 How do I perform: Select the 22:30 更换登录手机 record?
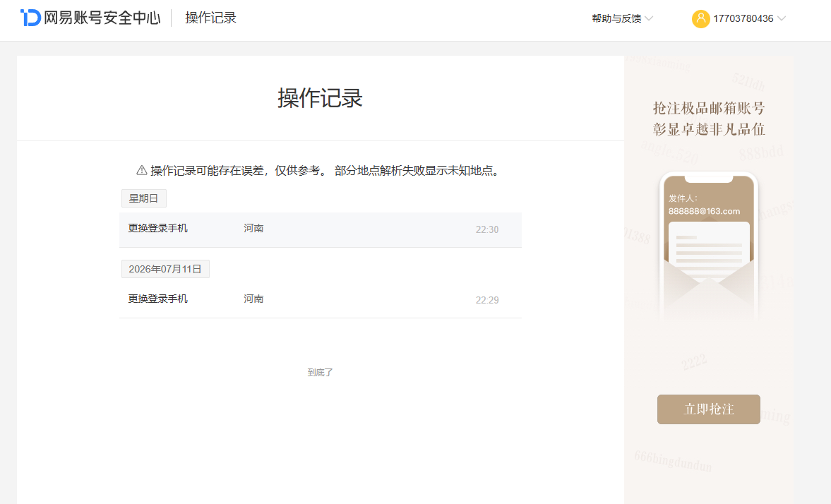coord(320,229)
